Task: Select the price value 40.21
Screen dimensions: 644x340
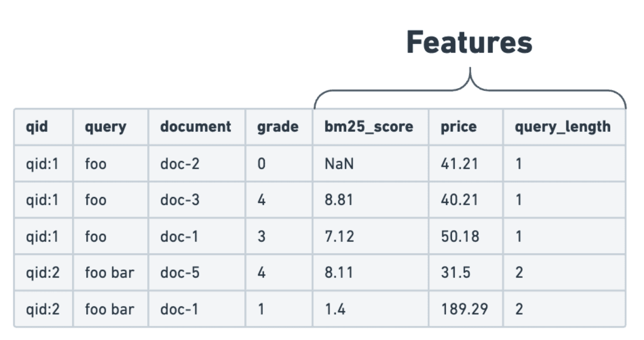Action: pyautogui.click(x=459, y=200)
